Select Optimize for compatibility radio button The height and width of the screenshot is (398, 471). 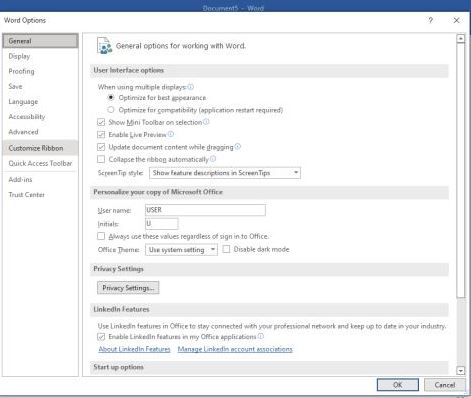point(111,110)
